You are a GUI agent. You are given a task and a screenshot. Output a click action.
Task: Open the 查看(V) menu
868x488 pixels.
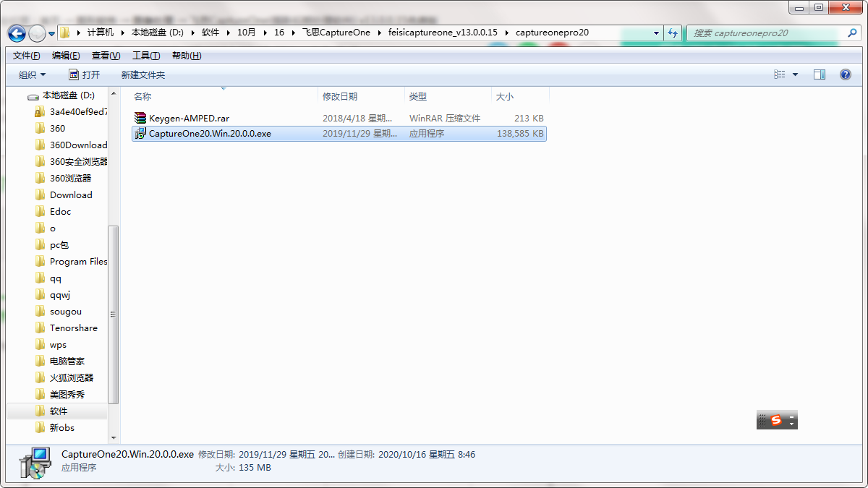click(106, 56)
